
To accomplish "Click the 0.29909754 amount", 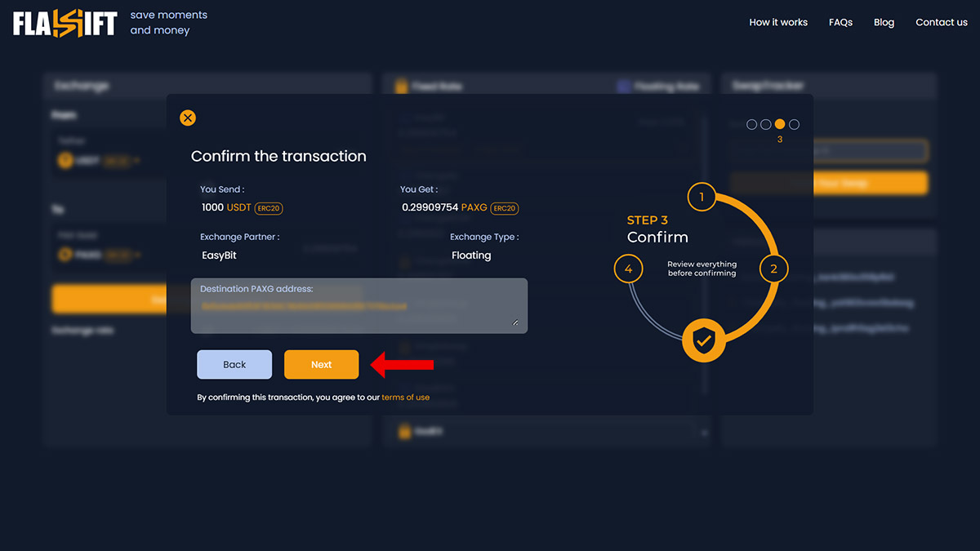I will [x=430, y=207].
